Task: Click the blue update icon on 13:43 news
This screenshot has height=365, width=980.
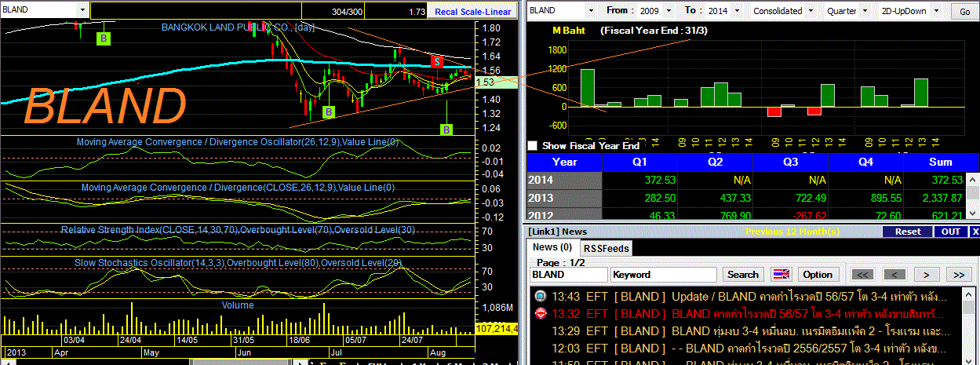Action: (541, 297)
